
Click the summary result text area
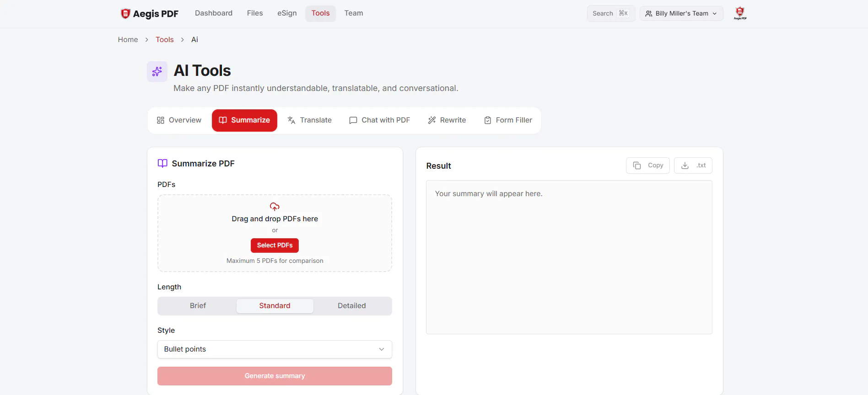pos(569,257)
